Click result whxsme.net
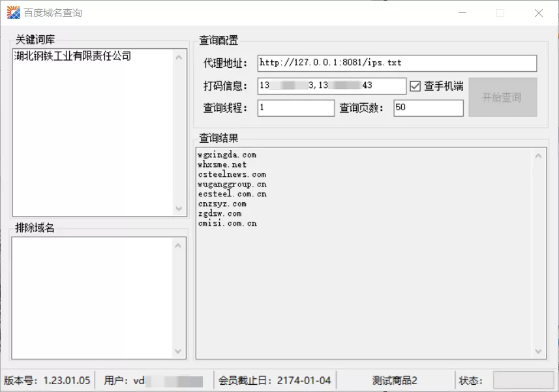 pyautogui.click(x=222, y=164)
